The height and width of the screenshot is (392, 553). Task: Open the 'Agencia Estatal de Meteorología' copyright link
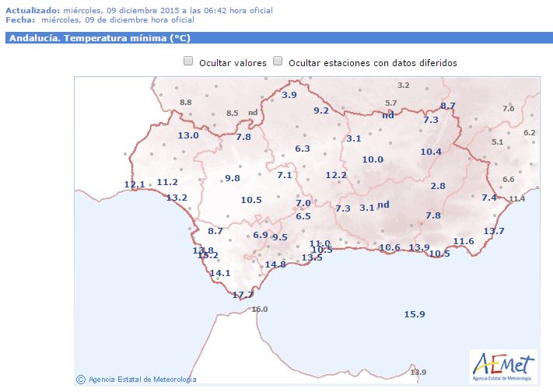[x=142, y=380]
